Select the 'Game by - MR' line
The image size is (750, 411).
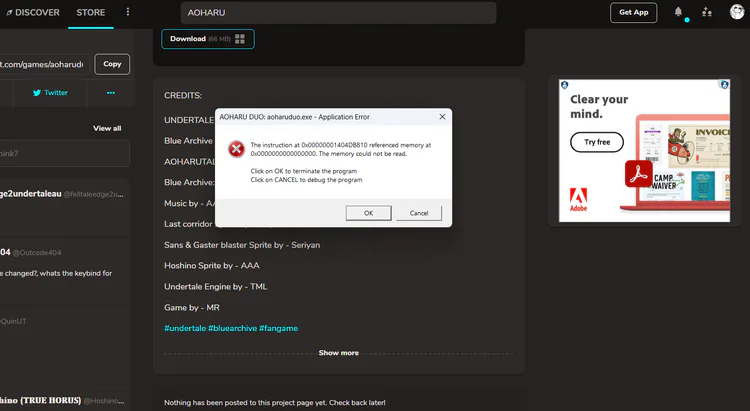(192, 308)
